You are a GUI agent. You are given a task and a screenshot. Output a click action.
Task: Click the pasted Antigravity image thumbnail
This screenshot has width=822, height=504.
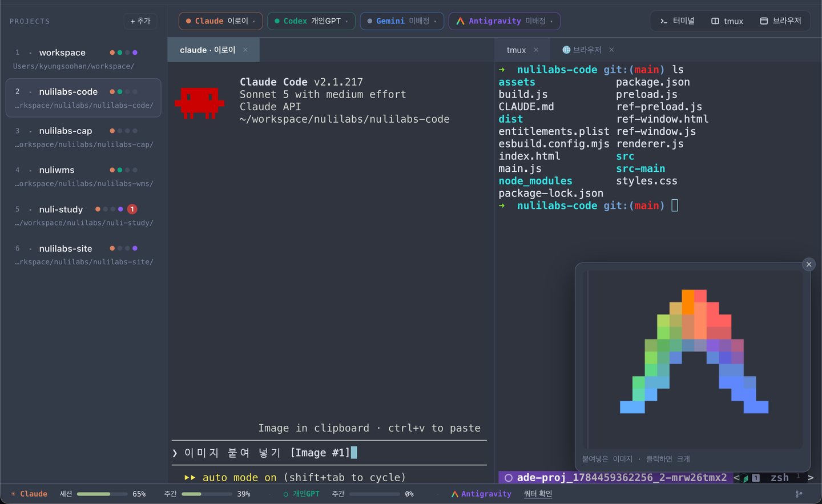click(694, 359)
